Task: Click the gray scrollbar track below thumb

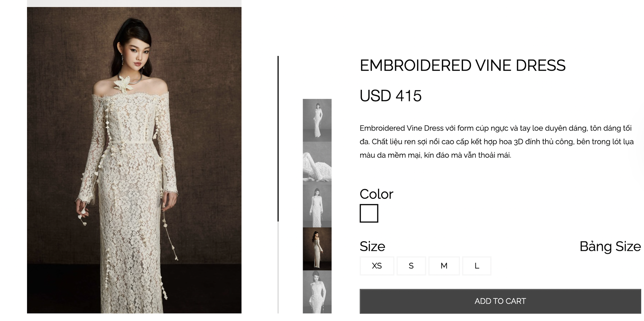Action: pos(278,267)
